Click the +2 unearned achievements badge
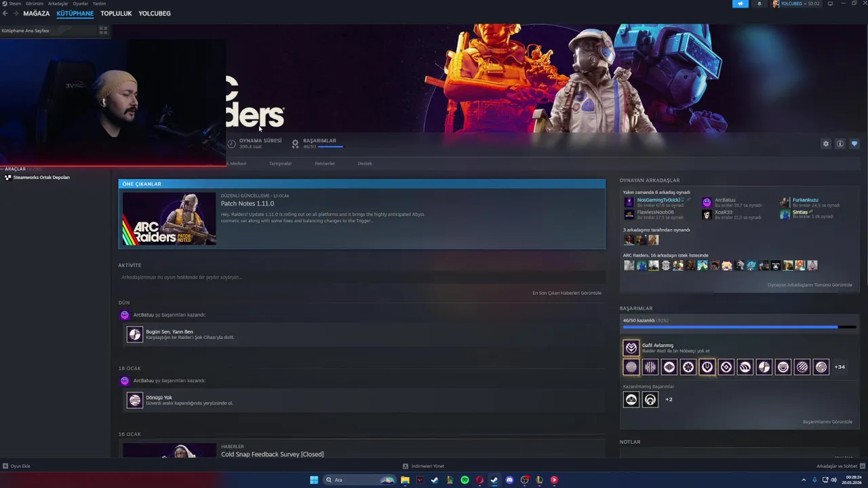The height and width of the screenshot is (488, 868). point(669,399)
